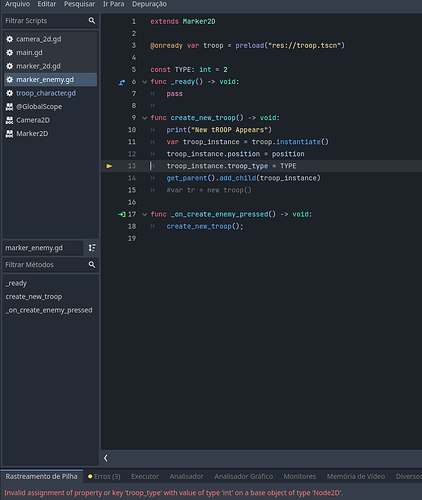Image resolution: width=422 pixels, height=500 pixels.
Task: Click the Camera2D documentation icon
Action: (x=9, y=120)
